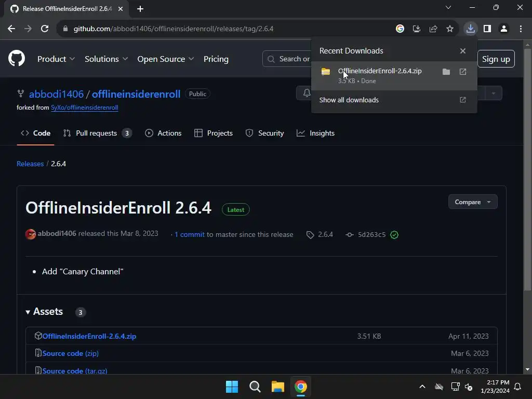Image resolution: width=532 pixels, height=399 pixels.
Task: Share this page via the share icon
Action: point(433,29)
